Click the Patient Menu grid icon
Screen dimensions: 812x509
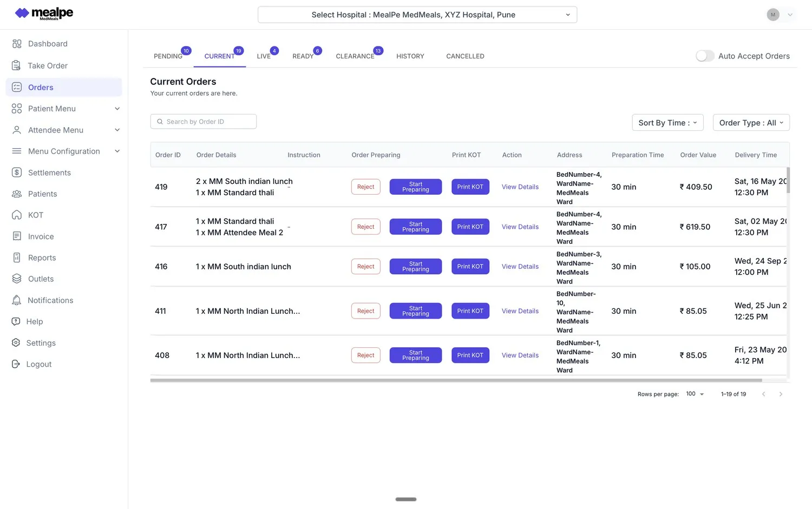(17, 109)
